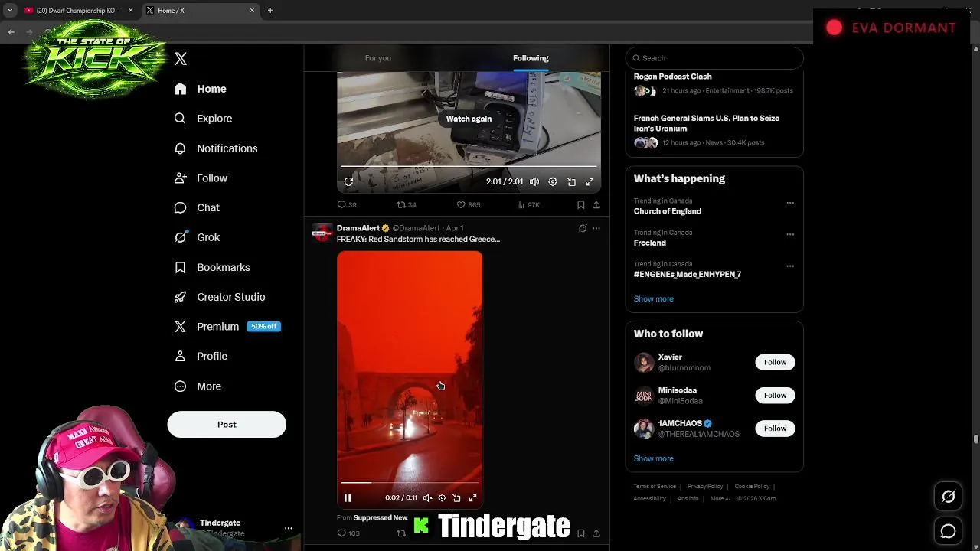Share the top post
980x551 pixels.
[x=596, y=205]
